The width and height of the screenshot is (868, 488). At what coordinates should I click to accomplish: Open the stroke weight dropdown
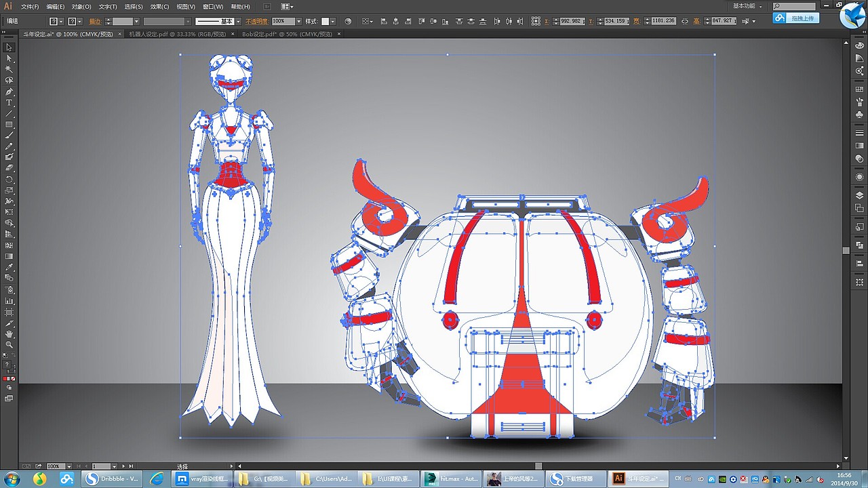click(x=136, y=22)
